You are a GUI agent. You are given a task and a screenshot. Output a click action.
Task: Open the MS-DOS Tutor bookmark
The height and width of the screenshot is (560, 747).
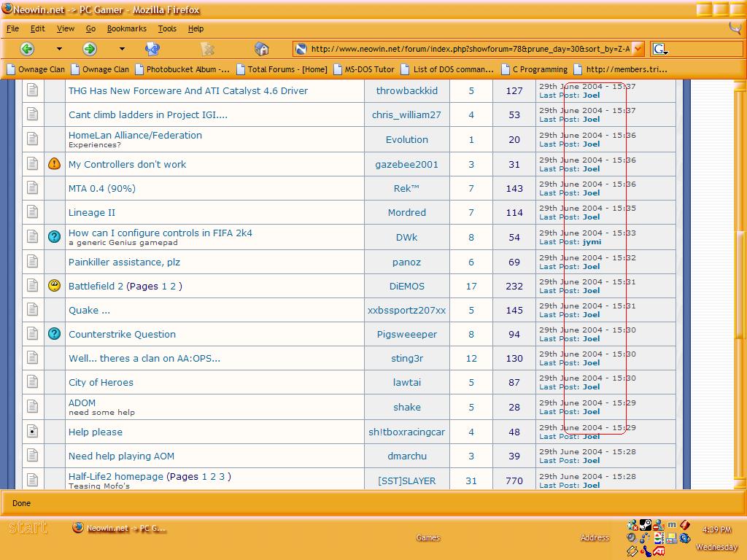click(369, 69)
